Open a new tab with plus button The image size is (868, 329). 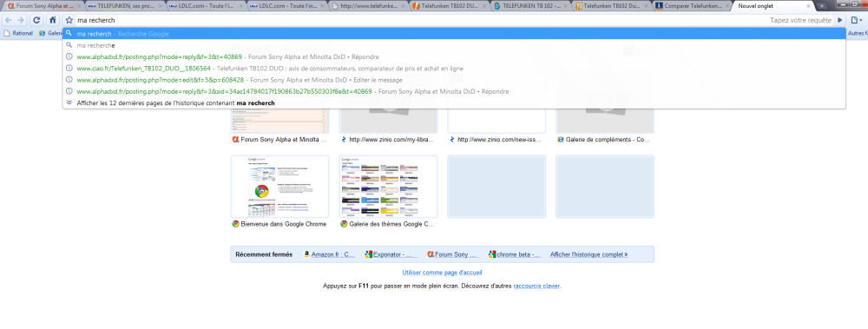(821, 6)
